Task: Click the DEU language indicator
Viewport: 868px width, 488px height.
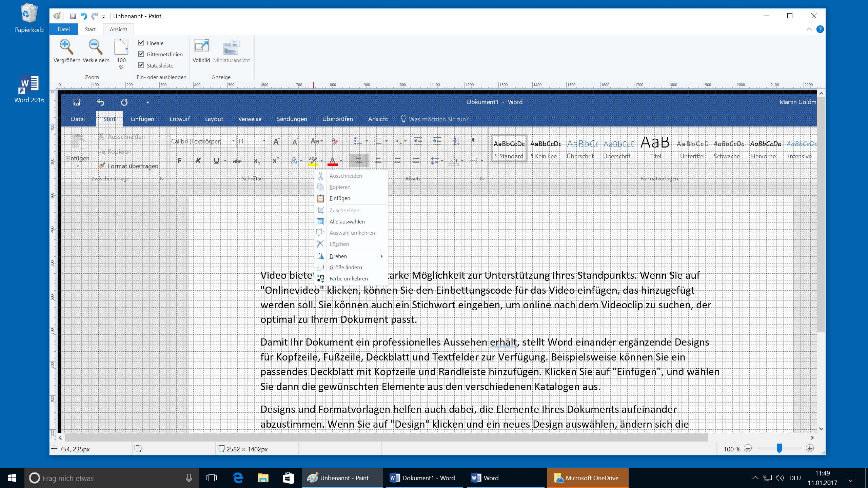Action: (795, 478)
